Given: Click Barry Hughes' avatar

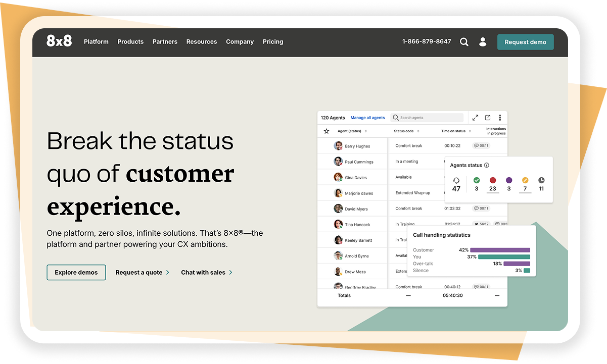Looking at the screenshot, I should pos(338,146).
